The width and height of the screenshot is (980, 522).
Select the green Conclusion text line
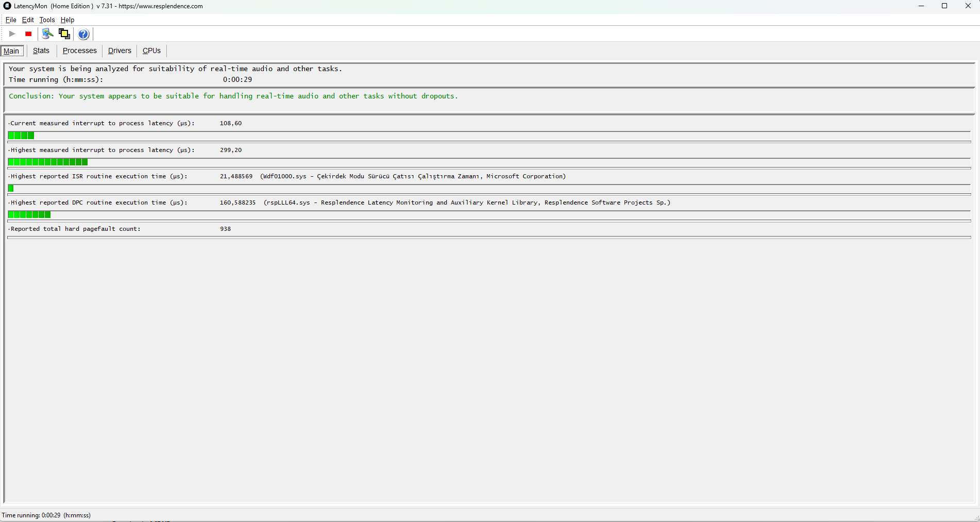[x=233, y=96]
